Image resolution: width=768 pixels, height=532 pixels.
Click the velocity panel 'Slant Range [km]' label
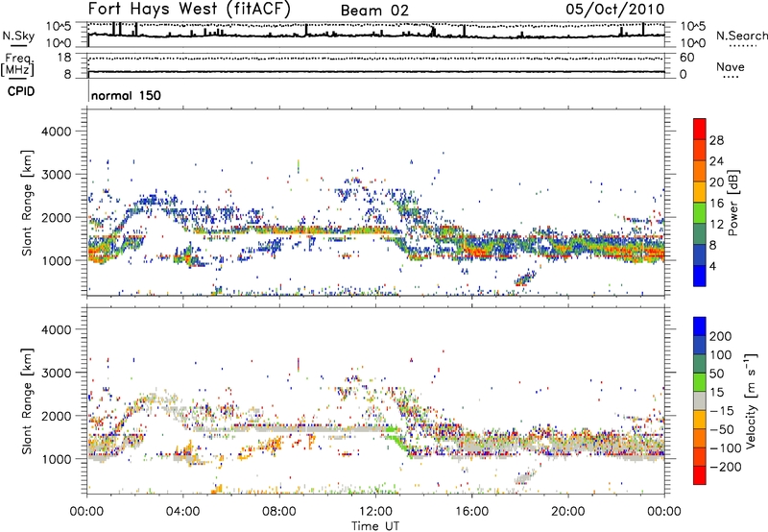[x=27, y=401]
